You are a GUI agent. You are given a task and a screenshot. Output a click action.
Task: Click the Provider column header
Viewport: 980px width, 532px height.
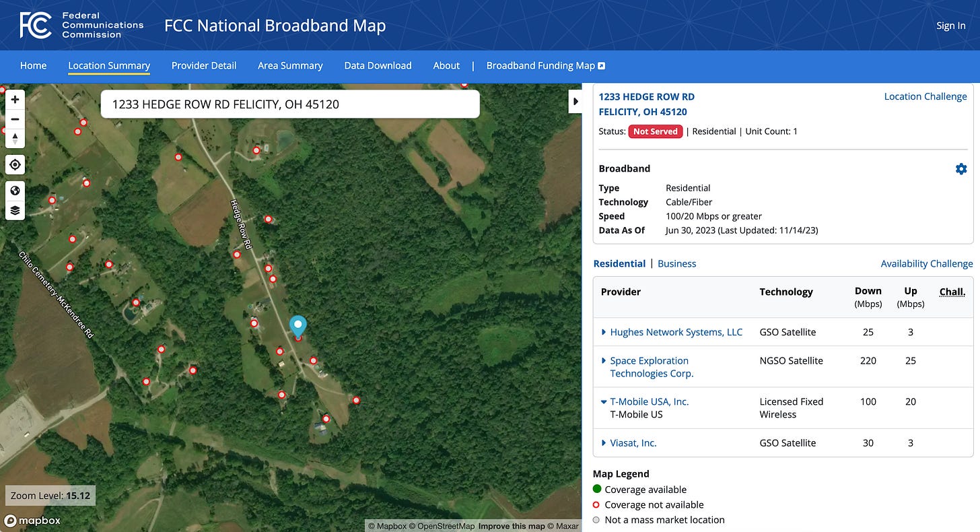click(621, 292)
